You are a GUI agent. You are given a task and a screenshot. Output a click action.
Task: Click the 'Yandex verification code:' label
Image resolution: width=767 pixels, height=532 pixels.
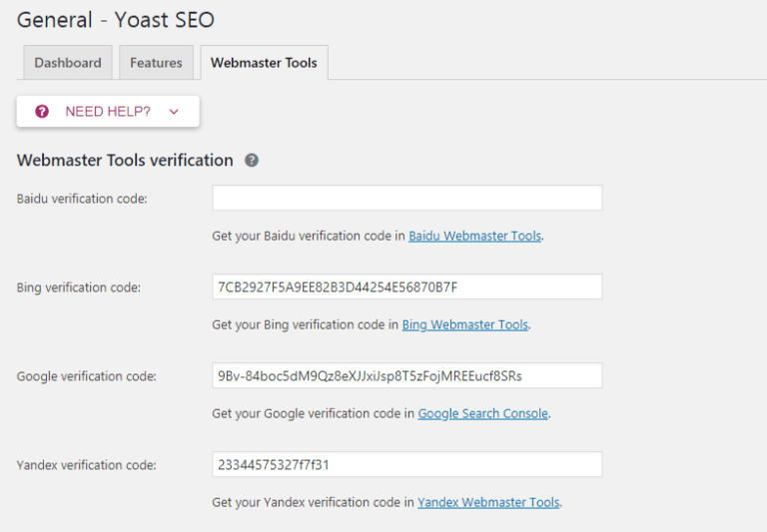coord(87,465)
